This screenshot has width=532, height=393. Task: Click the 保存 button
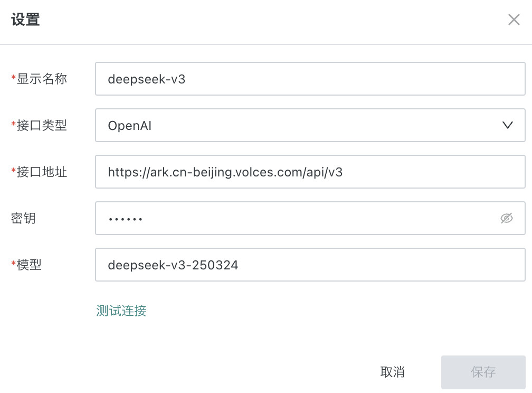tap(483, 372)
